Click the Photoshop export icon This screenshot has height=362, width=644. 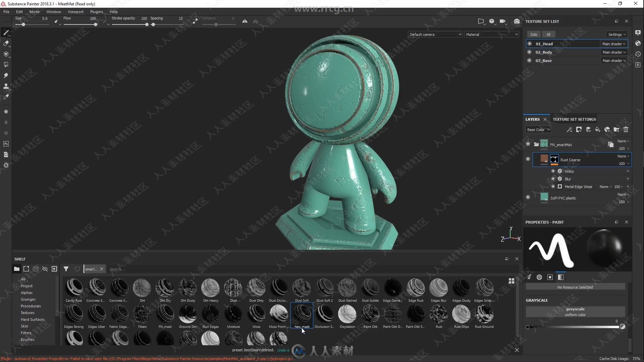point(6,144)
